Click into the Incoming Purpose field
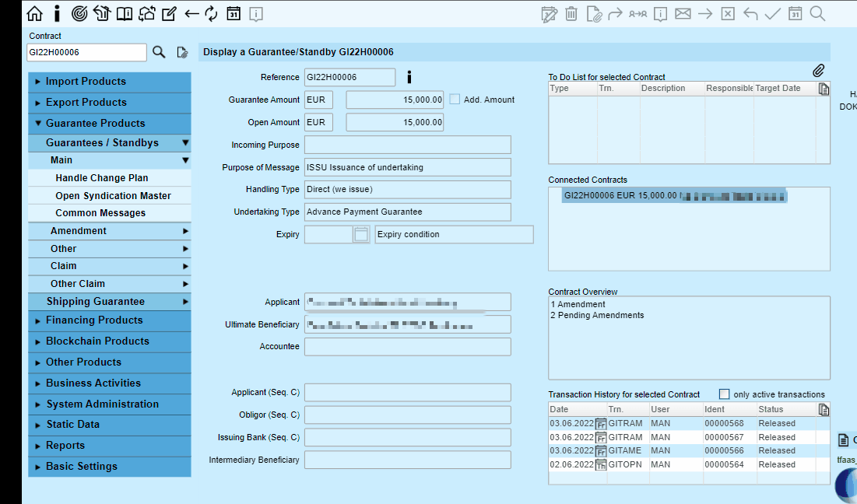Image resolution: width=857 pixels, height=504 pixels. (x=408, y=145)
